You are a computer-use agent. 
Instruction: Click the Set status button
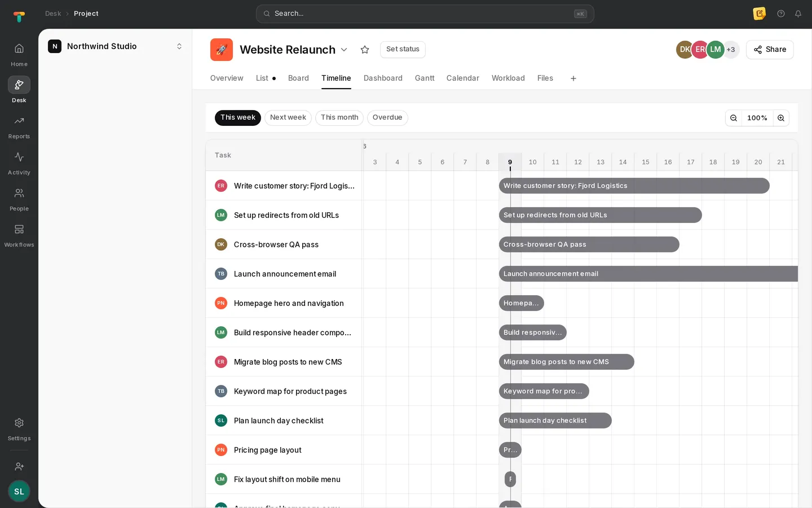[403, 50]
